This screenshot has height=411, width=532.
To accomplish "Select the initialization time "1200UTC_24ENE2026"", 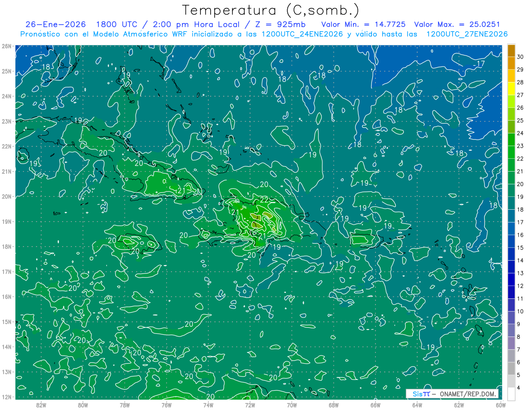I will 301,34.
